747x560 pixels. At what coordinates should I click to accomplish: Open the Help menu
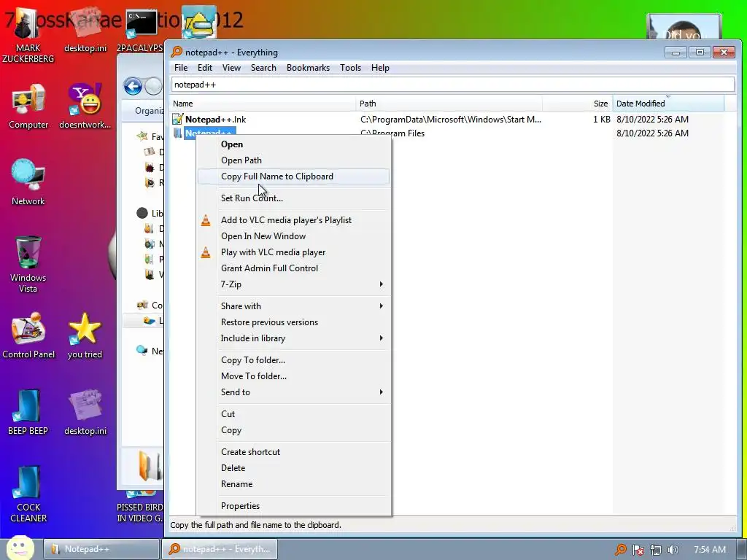coord(380,68)
